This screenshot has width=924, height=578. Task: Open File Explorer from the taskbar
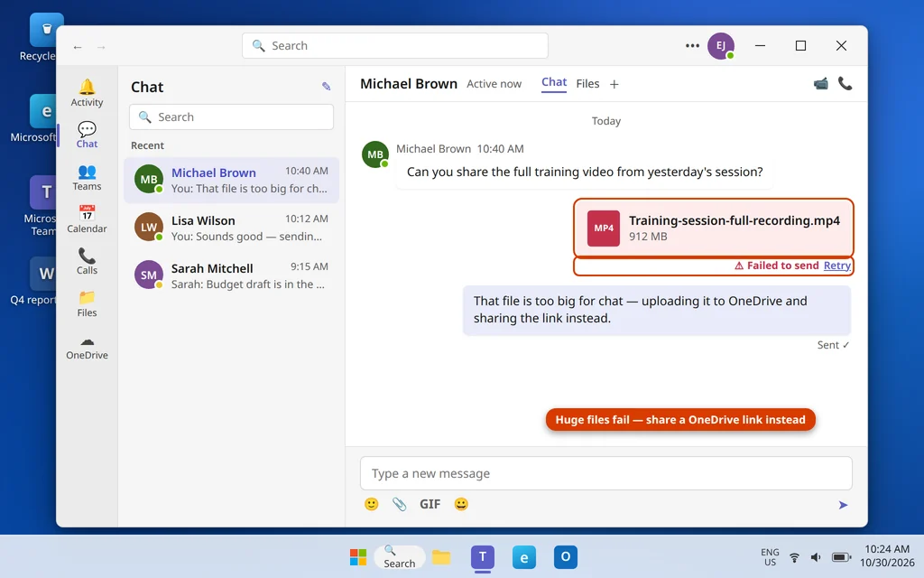click(440, 556)
